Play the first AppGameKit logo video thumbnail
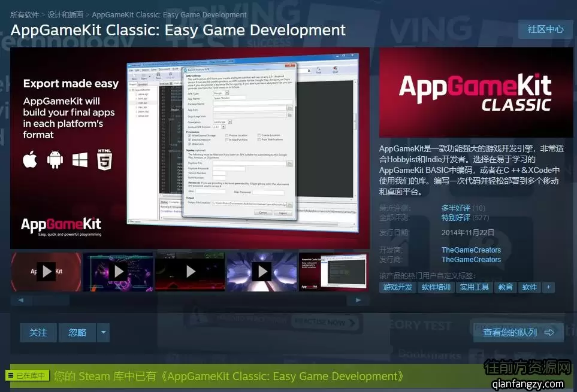Screen dimensions: 577x392 click(x=46, y=272)
